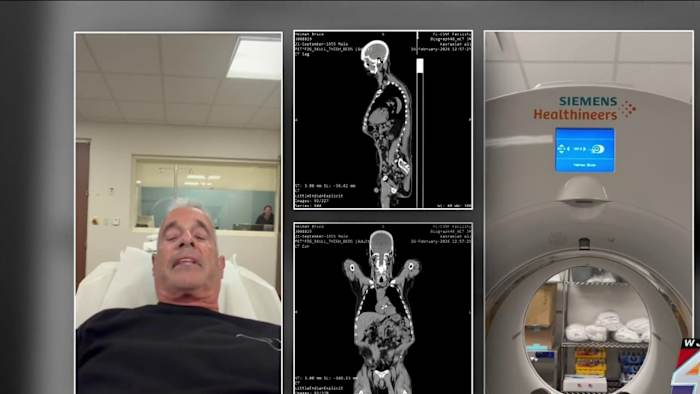
Task: Click the round laser marker above the scanner bore
Action: (x=584, y=243)
